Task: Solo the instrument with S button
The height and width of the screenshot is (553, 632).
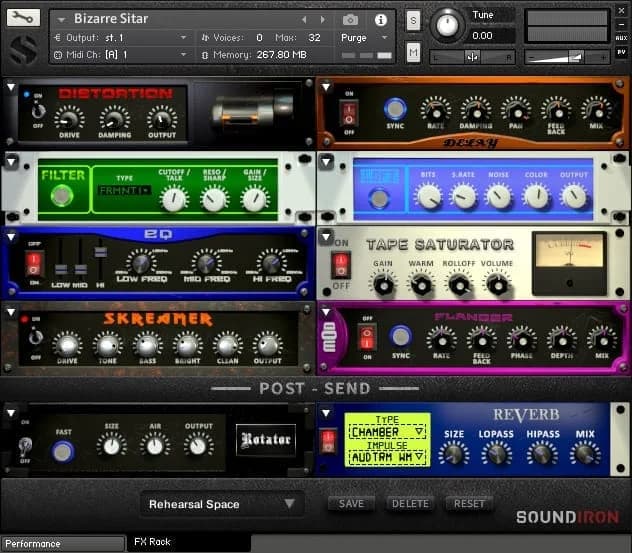Action: (413, 20)
